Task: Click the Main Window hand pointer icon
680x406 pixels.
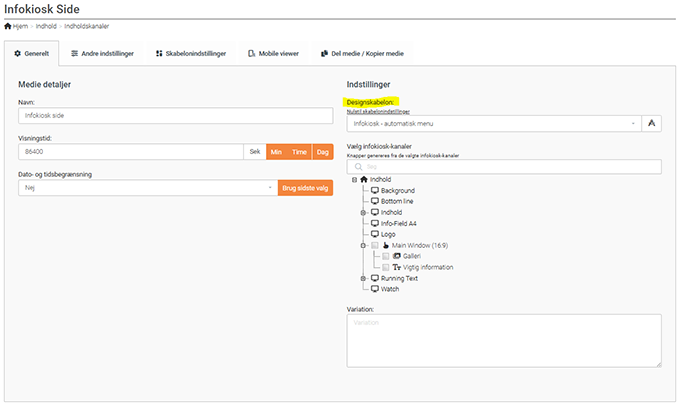Action: tap(386, 245)
